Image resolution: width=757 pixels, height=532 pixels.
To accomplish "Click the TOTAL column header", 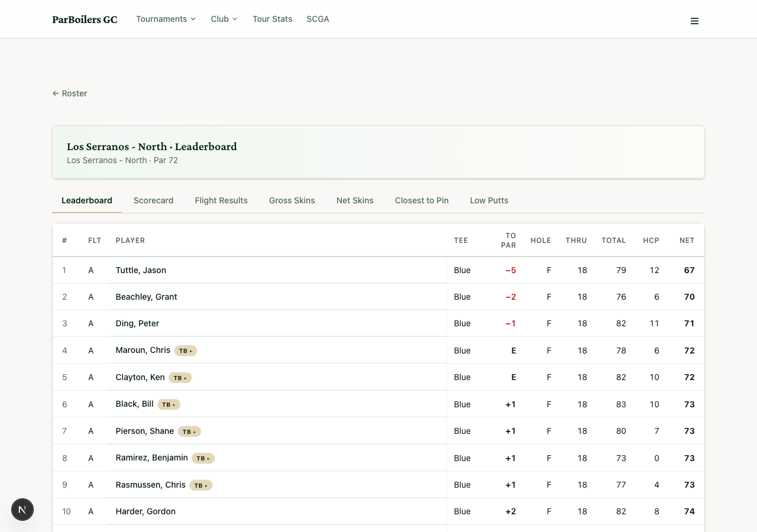I will click(614, 241).
